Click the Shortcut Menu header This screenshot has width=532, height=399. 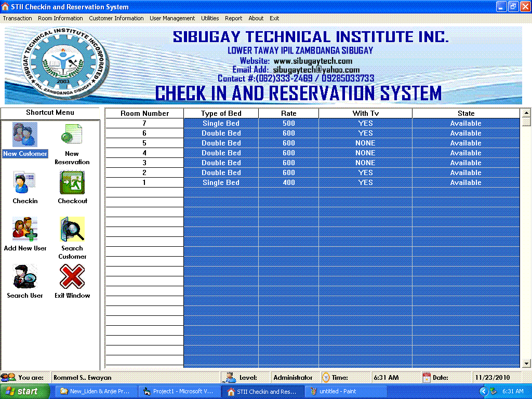click(50, 113)
